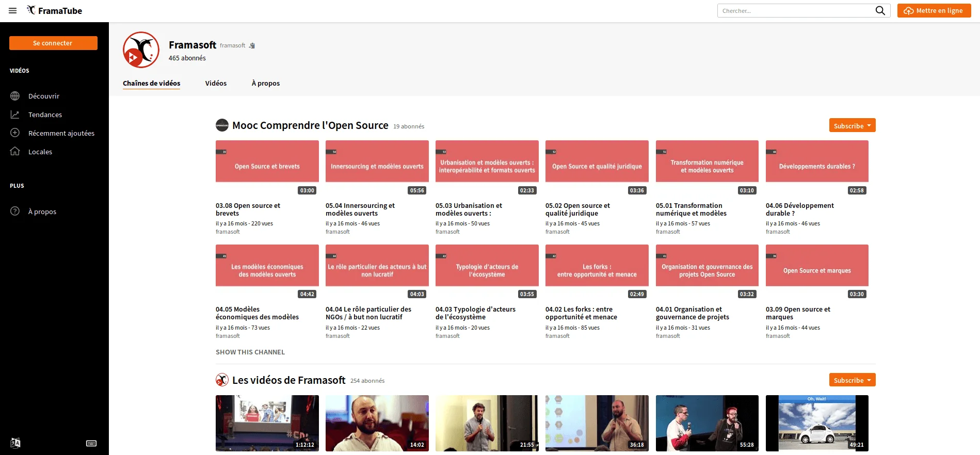The height and width of the screenshot is (455, 980).
Task: Open the 21:55 video thumbnail
Action: point(487,423)
